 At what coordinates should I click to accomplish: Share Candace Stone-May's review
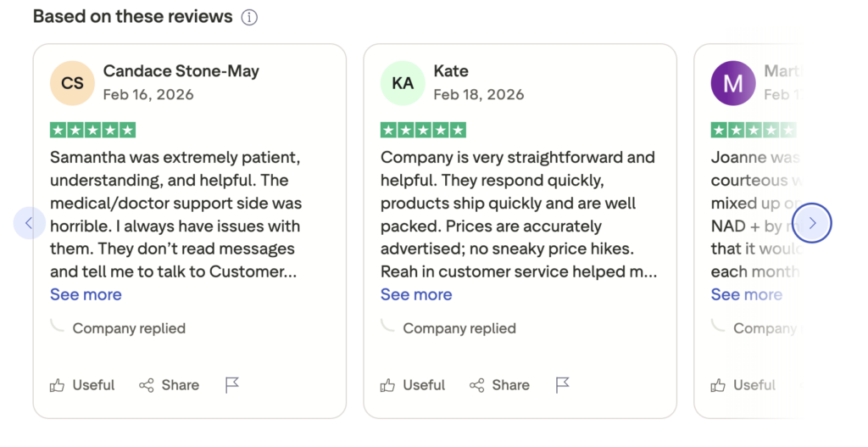tap(170, 385)
